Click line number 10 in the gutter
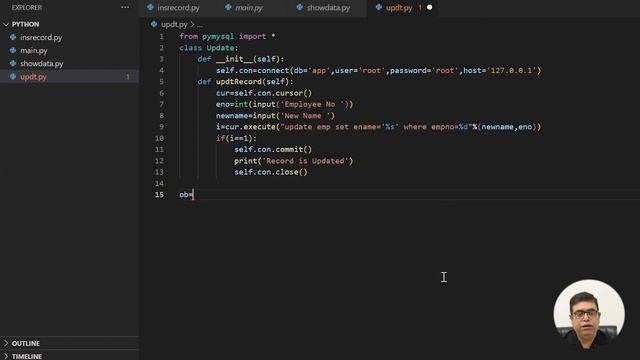This screenshot has width=640, height=360. (x=159, y=138)
